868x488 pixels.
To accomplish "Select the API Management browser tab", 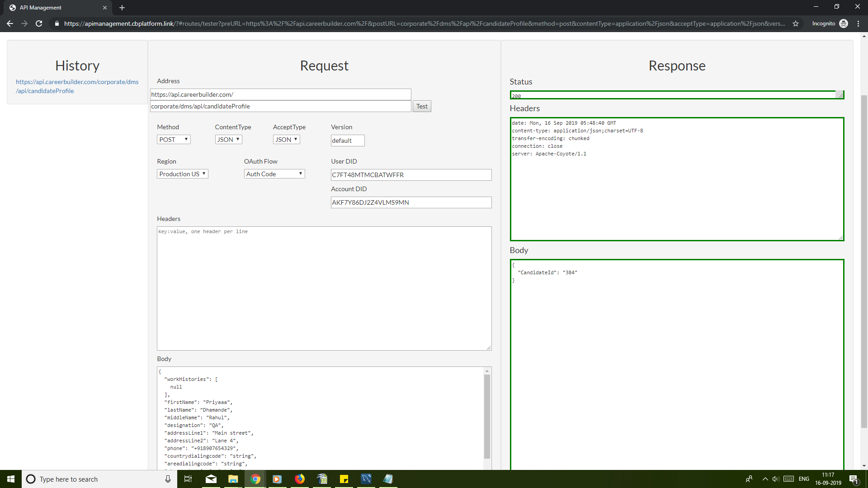I will pos(54,8).
